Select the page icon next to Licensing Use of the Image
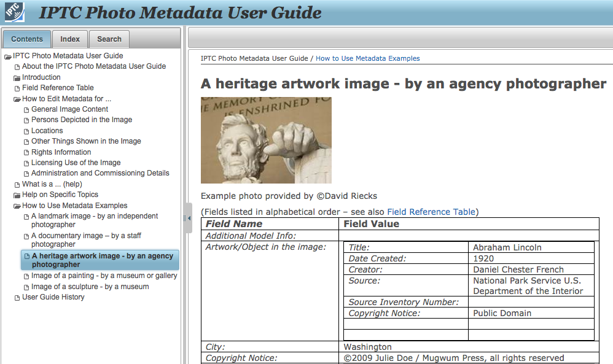This screenshot has height=364, width=613. point(26,162)
